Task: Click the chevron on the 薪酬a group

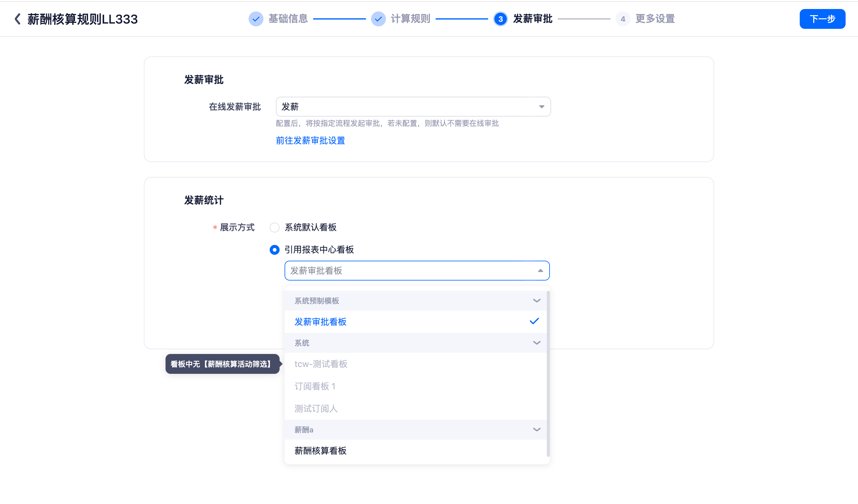Action: (537, 430)
